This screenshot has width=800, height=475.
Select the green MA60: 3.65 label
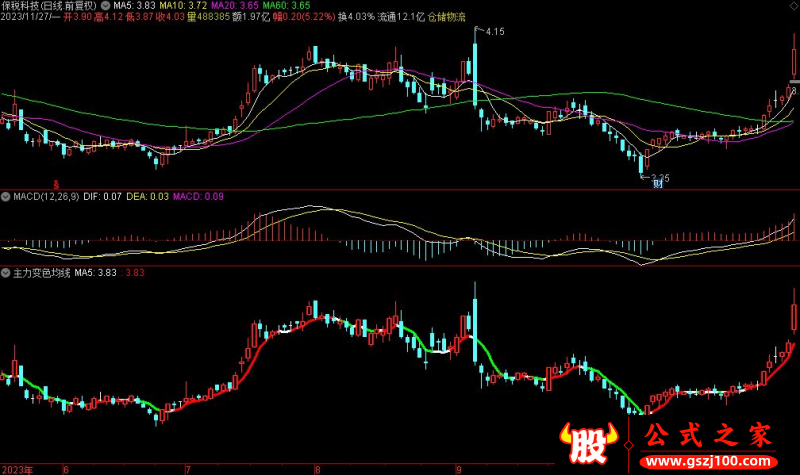(286, 6)
